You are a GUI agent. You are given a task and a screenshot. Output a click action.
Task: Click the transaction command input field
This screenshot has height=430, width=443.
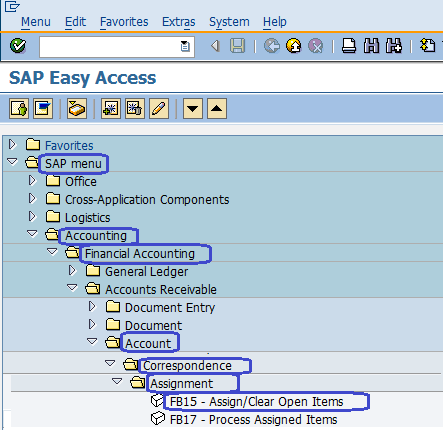pos(117,47)
